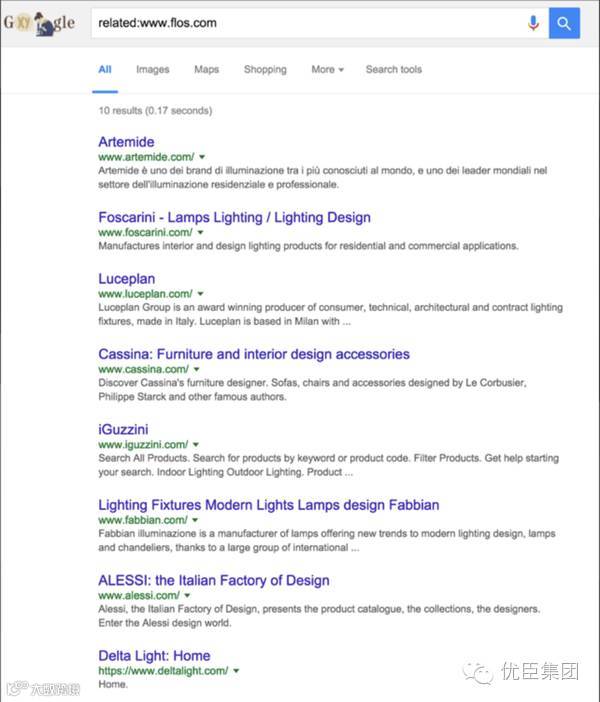Switch to the Maps tab
600x702 pixels.
tap(206, 69)
